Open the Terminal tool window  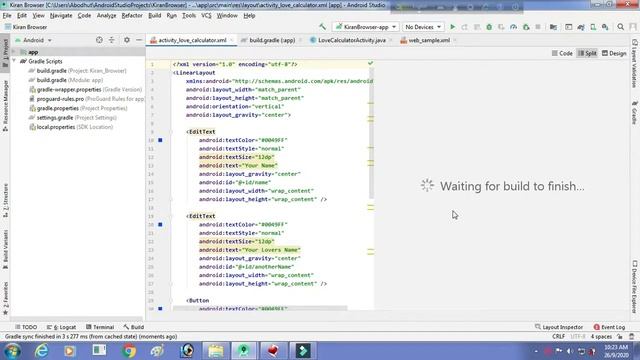(100, 327)
